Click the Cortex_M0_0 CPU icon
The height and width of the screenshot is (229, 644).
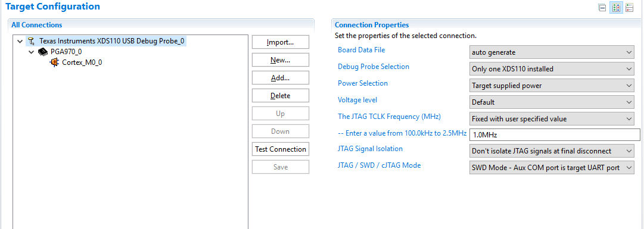[55, 62]
